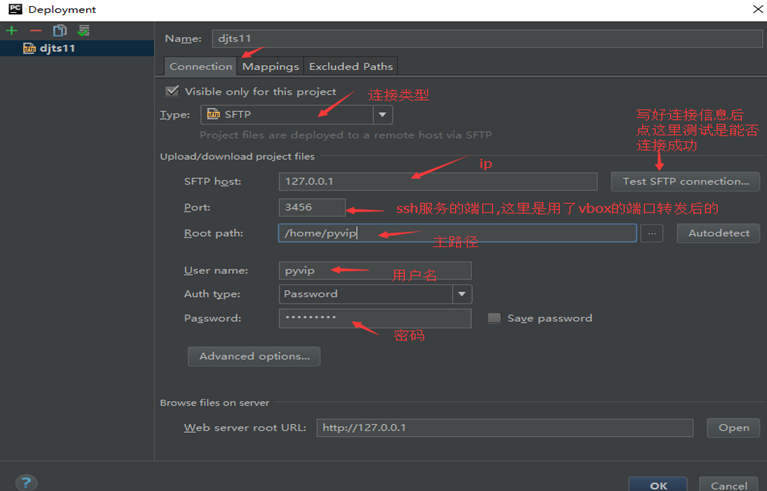Remove the selected deployment server
Image resolution: width=767 pixels, height=491 pixels.
[36, 31]
